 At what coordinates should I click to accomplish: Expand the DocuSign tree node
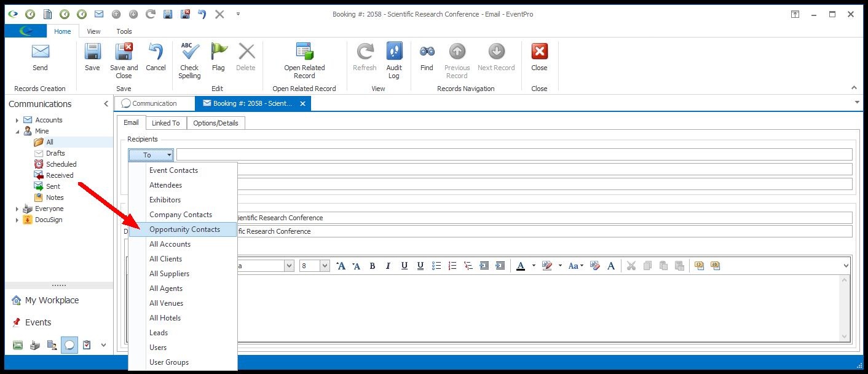click(x=17, y=220)
